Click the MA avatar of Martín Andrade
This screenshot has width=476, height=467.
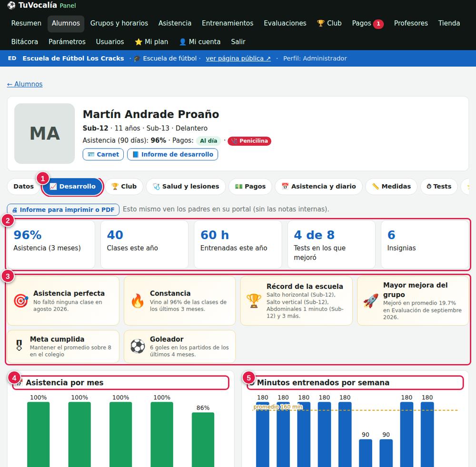45,134
